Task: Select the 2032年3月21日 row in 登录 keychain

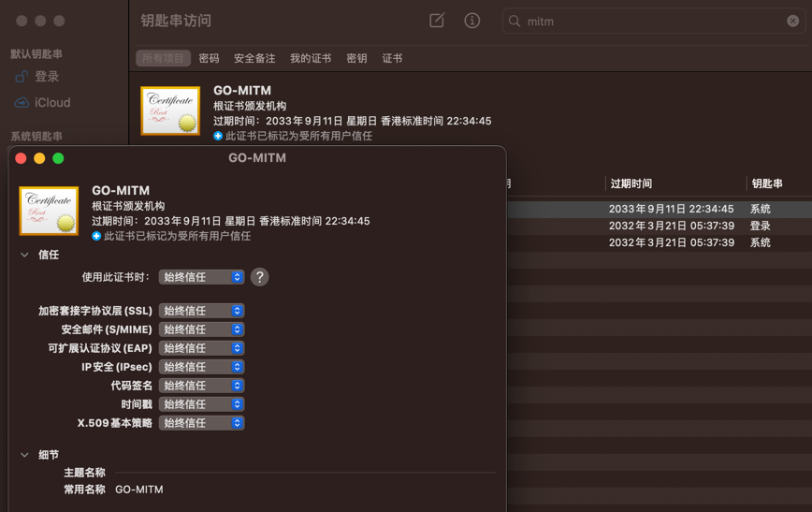Action: click(659, 226)
